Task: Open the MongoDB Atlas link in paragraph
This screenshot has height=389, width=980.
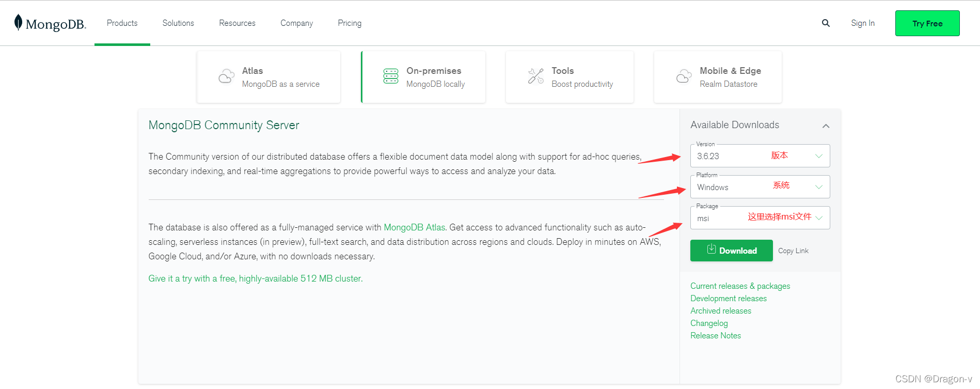Action: (x=415, y=227)
